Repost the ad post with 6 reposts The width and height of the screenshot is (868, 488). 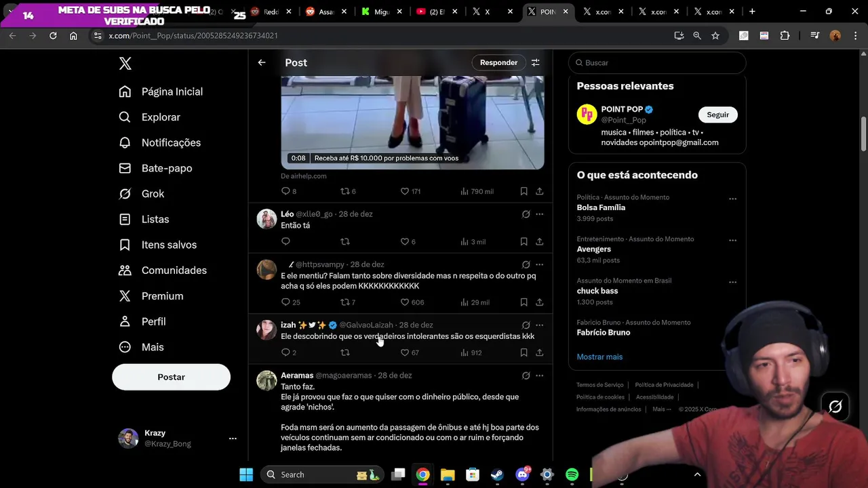click(x=348, y=192)
